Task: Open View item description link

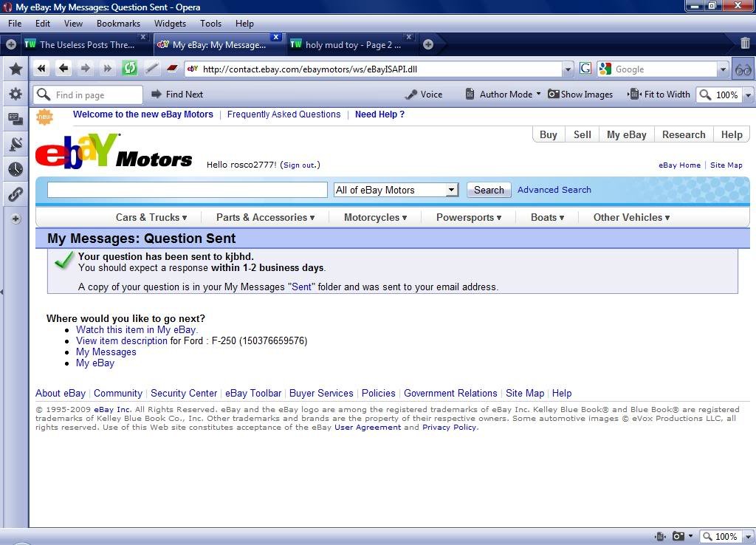Action: 122,341
